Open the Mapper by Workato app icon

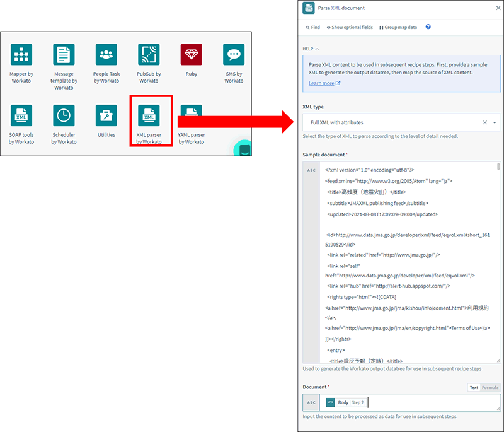[x=21, y=54]
